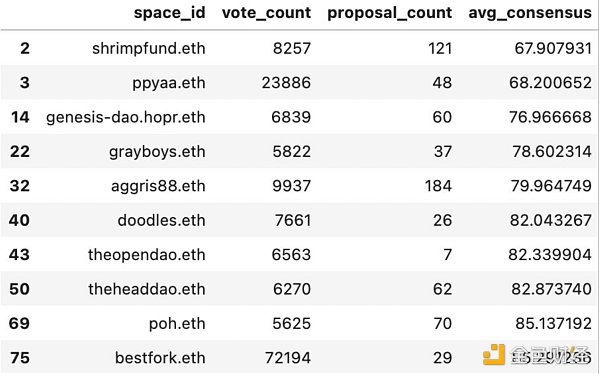The image size is (600, 376).
Task: Select the grayboys.eth cell
Action: (x=157, y=152)
